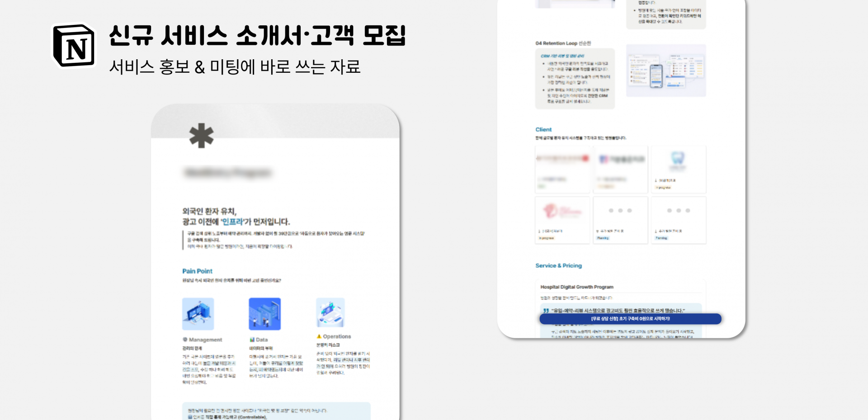This screenshot has width=868, height=420.
Task: Click the '외국인 환자 유치,' headline text
Action: click(209, 211)
